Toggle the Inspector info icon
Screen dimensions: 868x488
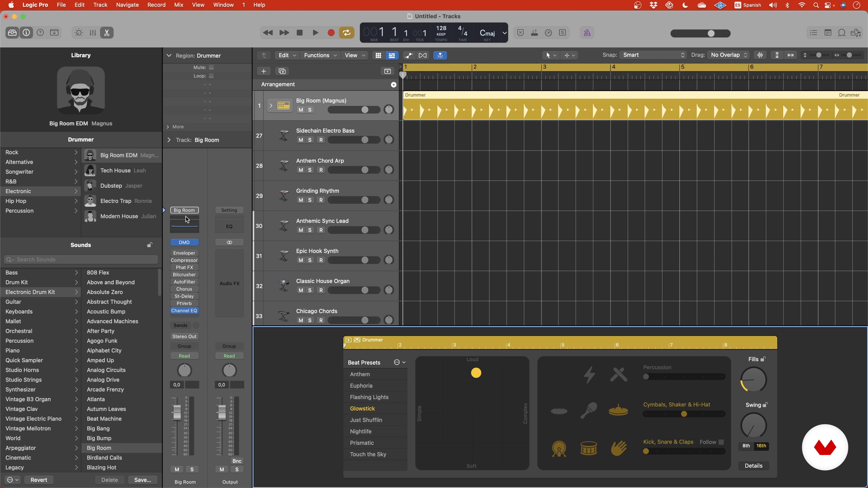coord(26,33)
